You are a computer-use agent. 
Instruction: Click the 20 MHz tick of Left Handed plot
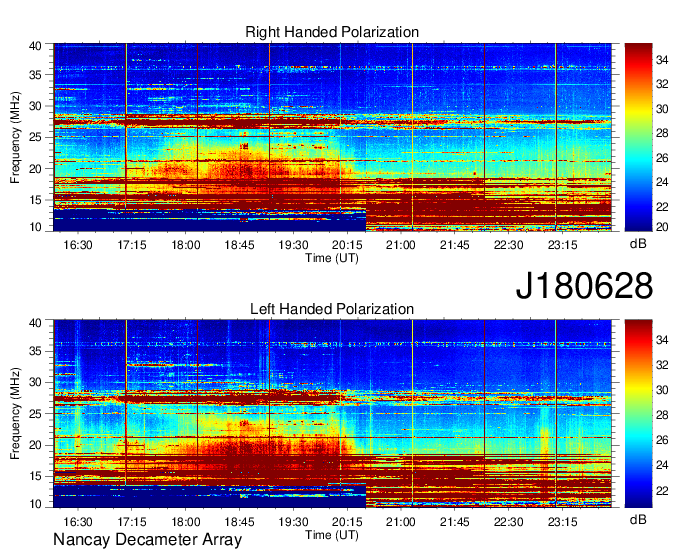click(x=36, y=445)
